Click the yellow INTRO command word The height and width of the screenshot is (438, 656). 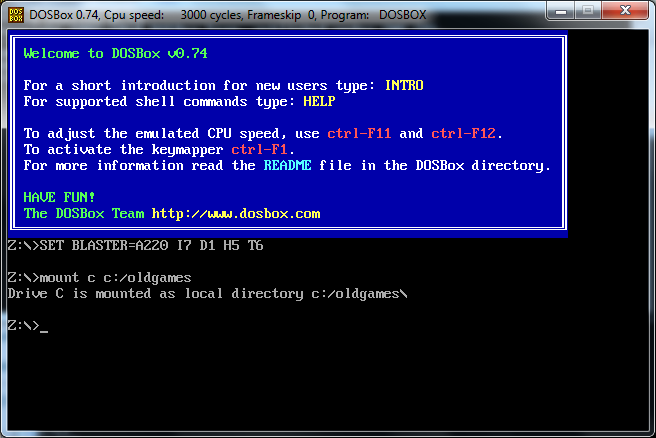pos(404,85)
